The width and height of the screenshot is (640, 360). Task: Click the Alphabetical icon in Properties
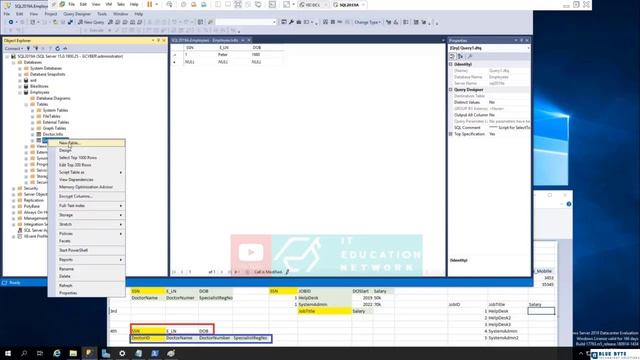click(x=460, y=57)
